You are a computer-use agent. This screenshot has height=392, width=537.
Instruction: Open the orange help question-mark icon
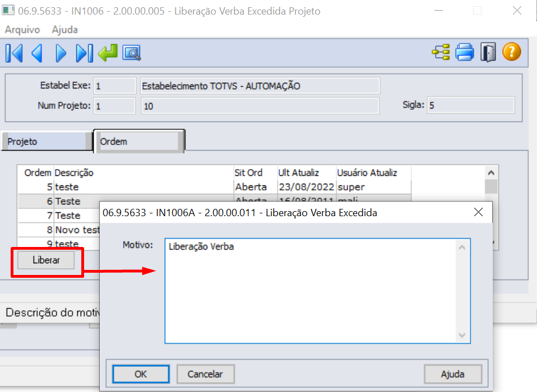pos(512,52)
